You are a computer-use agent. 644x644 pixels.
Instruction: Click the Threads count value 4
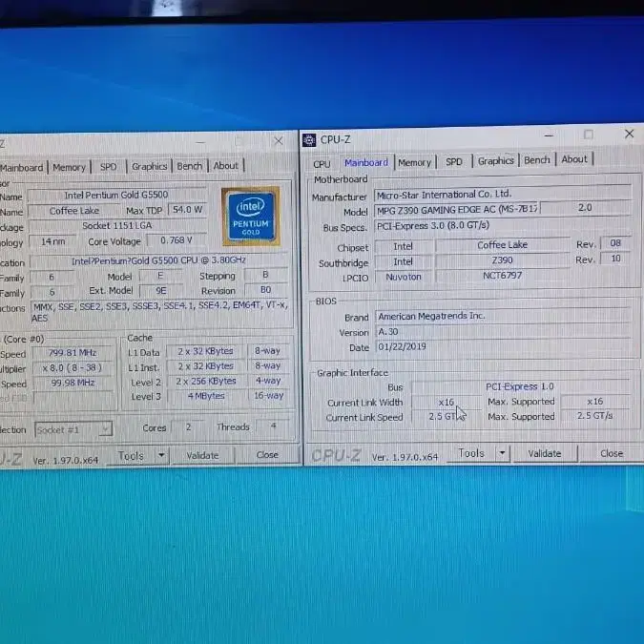click(x=273, y=426)
